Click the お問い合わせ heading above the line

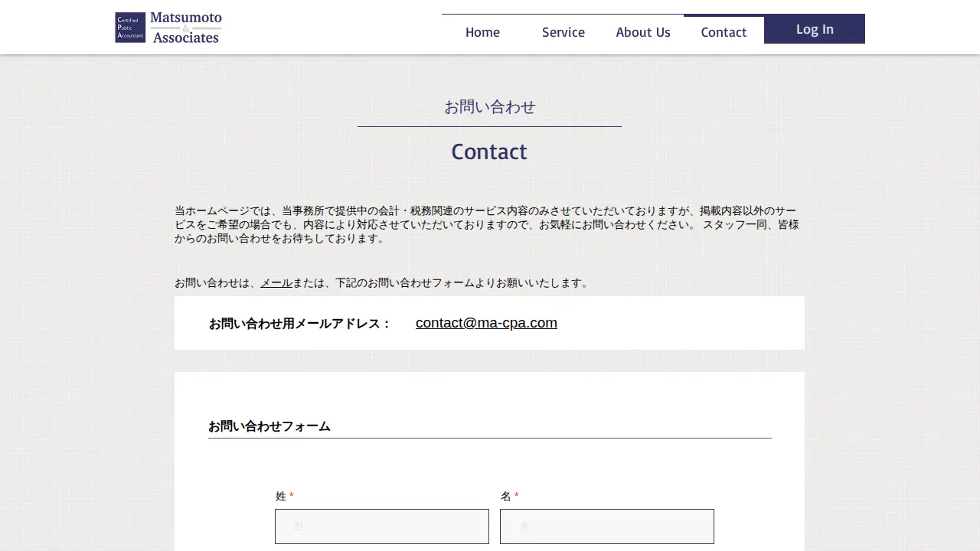(x=489, y=107)
